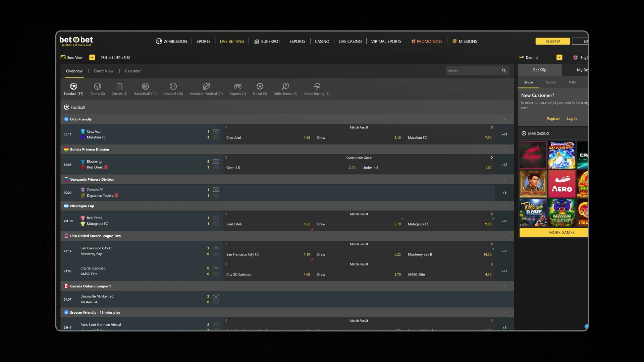Collapse the Nicaragua Cup section

(504, 206)
